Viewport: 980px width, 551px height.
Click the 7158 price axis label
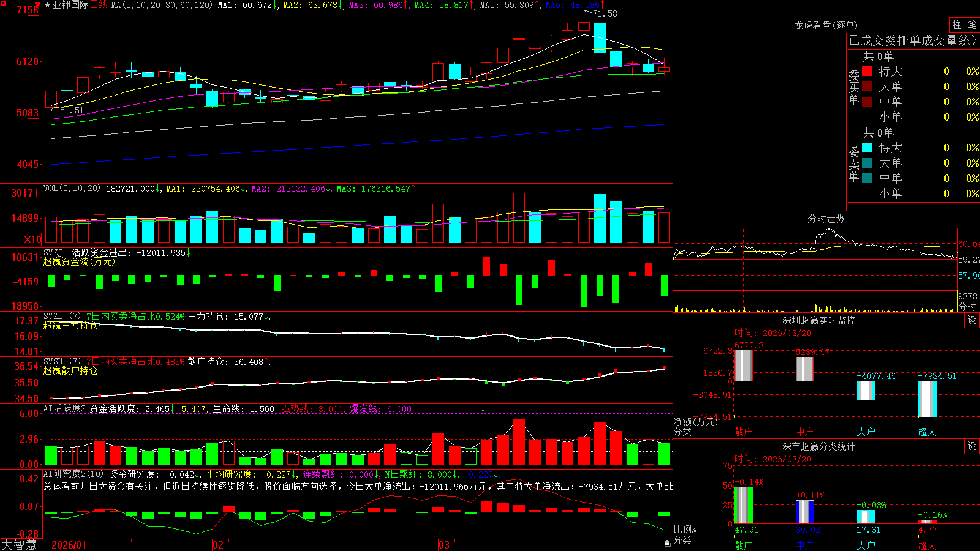click(x=28, y=10)
